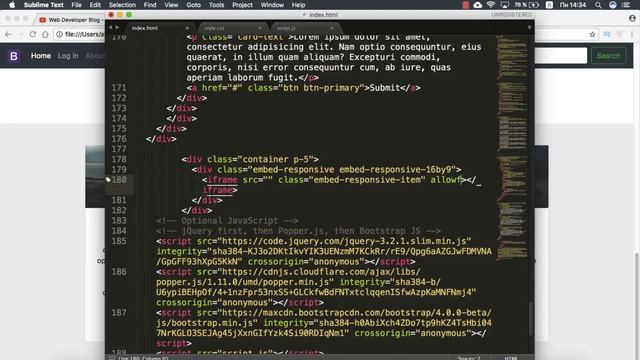This screenshot has height=360, width=640.
Task: Open the tab list dropdown arrow
Action: pos(529,28)
